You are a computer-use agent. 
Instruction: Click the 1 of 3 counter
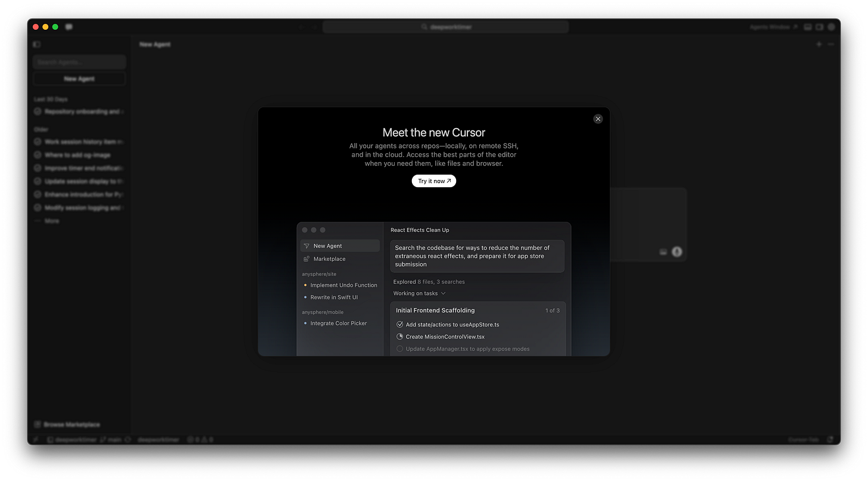[x=552, y=311]
